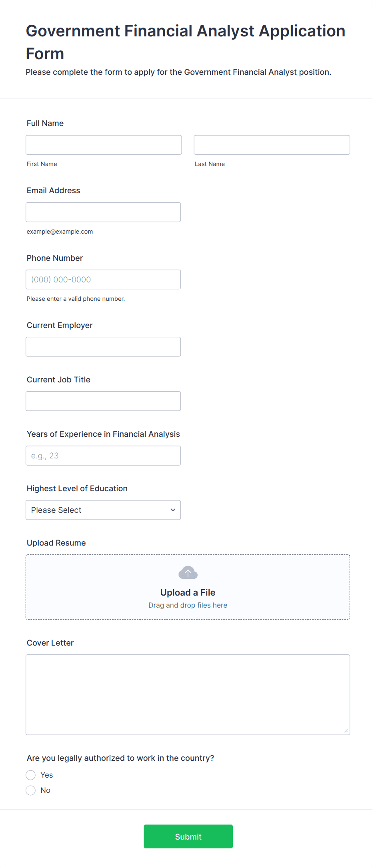
Task: Click the Email Address label
Action: (54, 190)
